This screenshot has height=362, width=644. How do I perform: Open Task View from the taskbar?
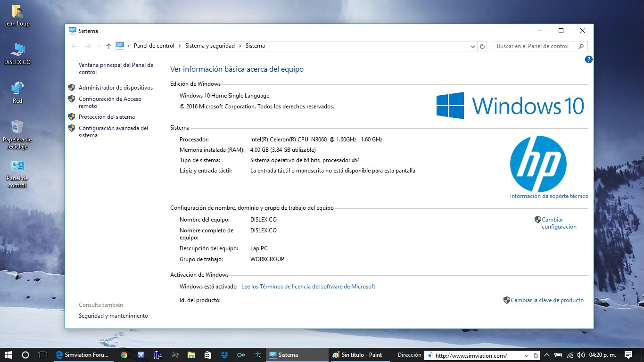(x=42, y=355)
